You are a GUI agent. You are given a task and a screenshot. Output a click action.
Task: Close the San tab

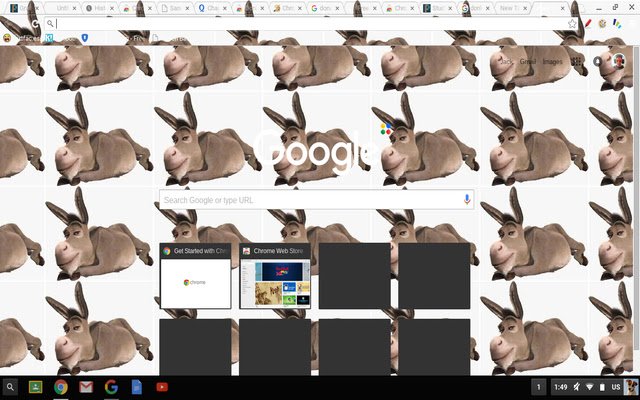tap(187, 8)
